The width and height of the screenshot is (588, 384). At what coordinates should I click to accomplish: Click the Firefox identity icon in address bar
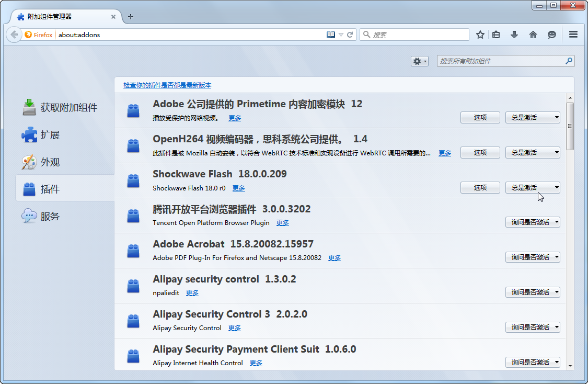point(39,35)
